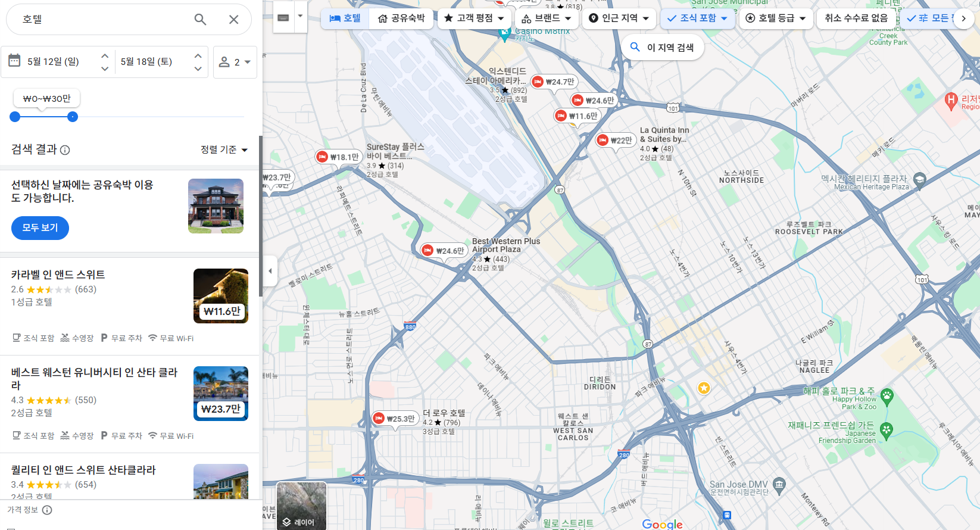980x530 pixels.
Task: Select the ₩11.6만 hotel map pin
Action: click(576, 116)
